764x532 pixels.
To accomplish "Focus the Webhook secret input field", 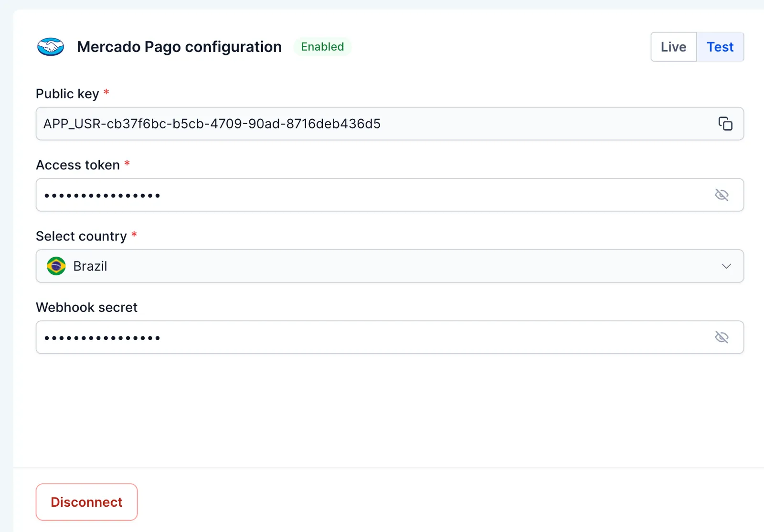I will pyautogui.click(x=390, y=337).
